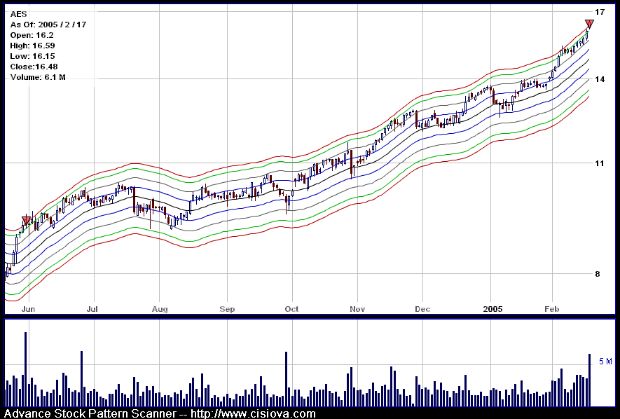Click the AES ticker symbol label
The height and width of the screenshot is (419, 620).
pos(18,14)
